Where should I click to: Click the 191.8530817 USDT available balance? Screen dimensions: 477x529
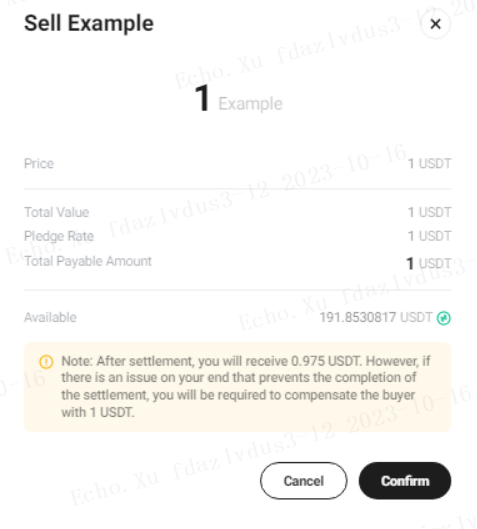(376, 317)
